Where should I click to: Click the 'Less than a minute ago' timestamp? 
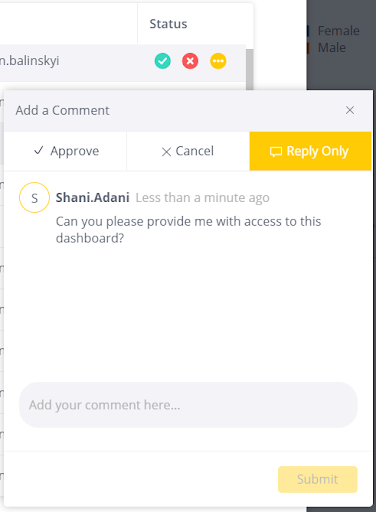[202, 198]
